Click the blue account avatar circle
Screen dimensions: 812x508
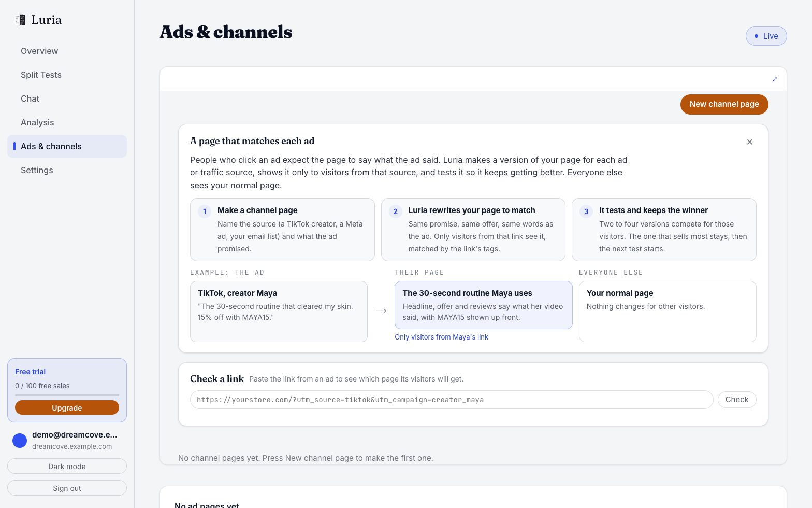[x=20, y=441]
